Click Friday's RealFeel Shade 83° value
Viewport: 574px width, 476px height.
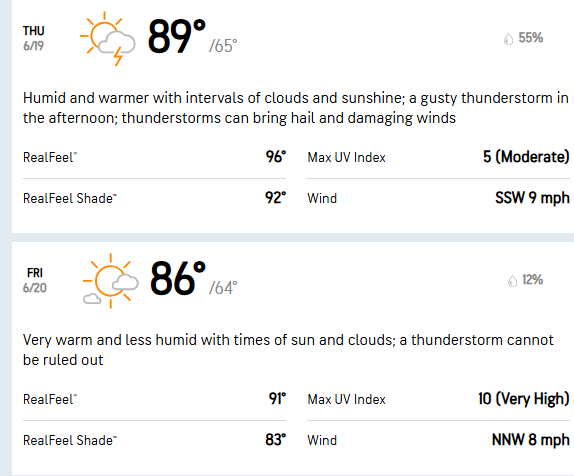coord(276,440)
